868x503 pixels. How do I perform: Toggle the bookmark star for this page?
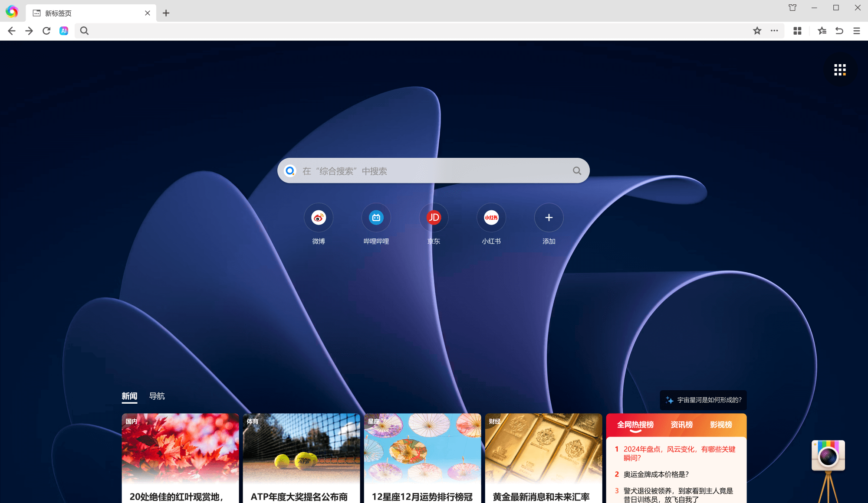pyautogui.click(x=757, y=31)
